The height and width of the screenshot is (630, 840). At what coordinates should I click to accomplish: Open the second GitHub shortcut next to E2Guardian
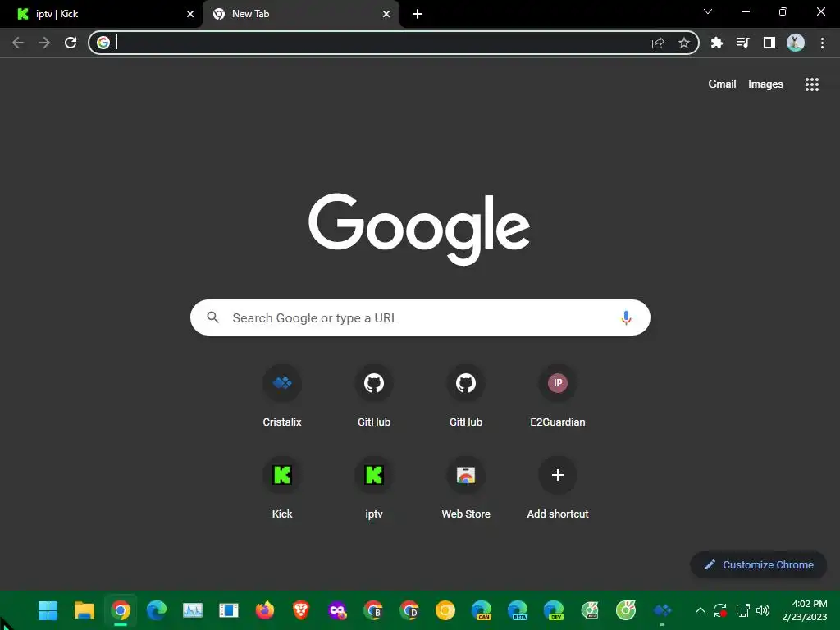pyautogui.click(x=466, y=396)
